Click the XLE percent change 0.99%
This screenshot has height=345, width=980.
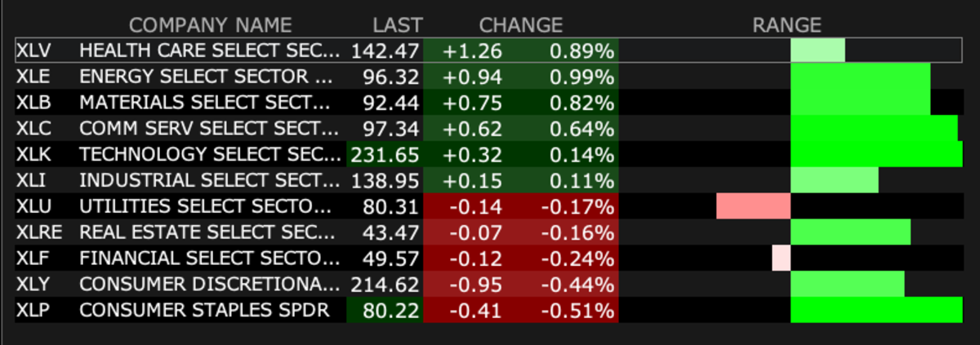click(x=581, y=77)
